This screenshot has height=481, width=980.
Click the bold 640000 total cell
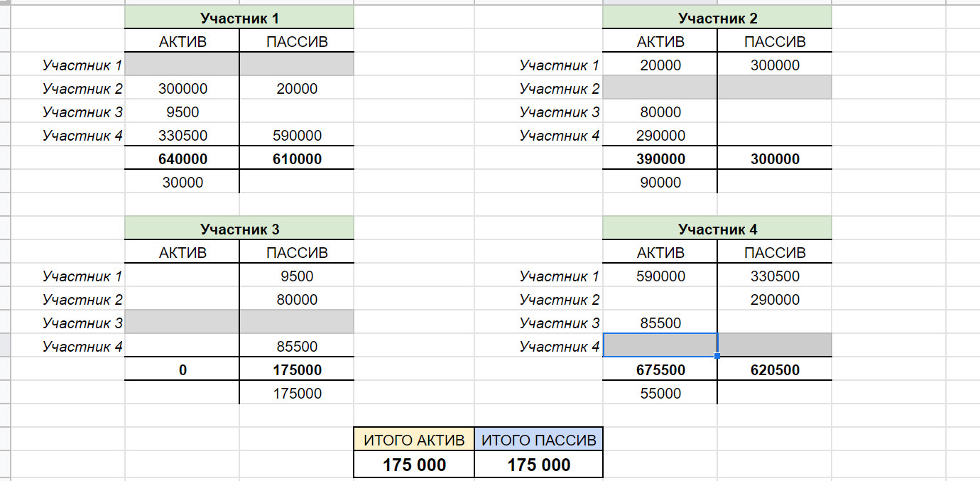(183, 159)
